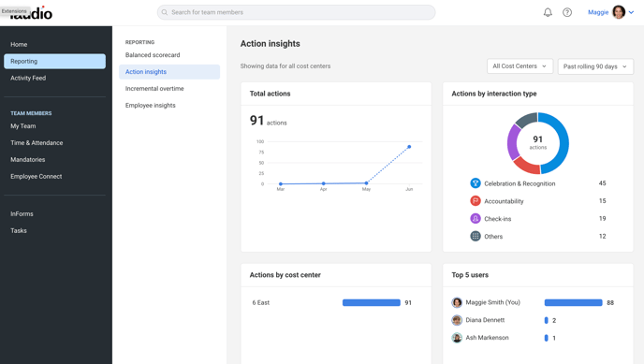Click the Check-ins person icon
Image resolution: width=644 pixels, height=364 pixels.
(476, 218)
